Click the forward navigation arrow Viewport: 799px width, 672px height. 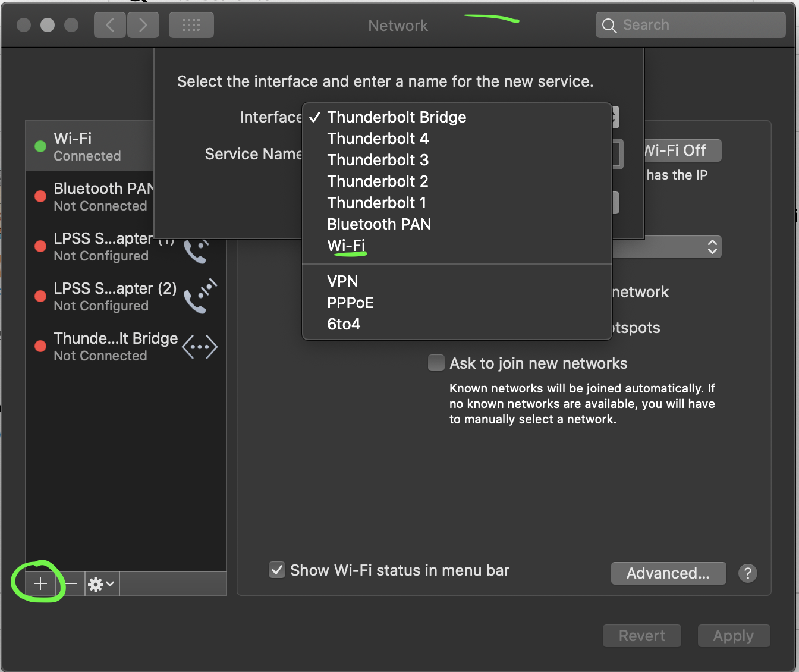point(143,25)
